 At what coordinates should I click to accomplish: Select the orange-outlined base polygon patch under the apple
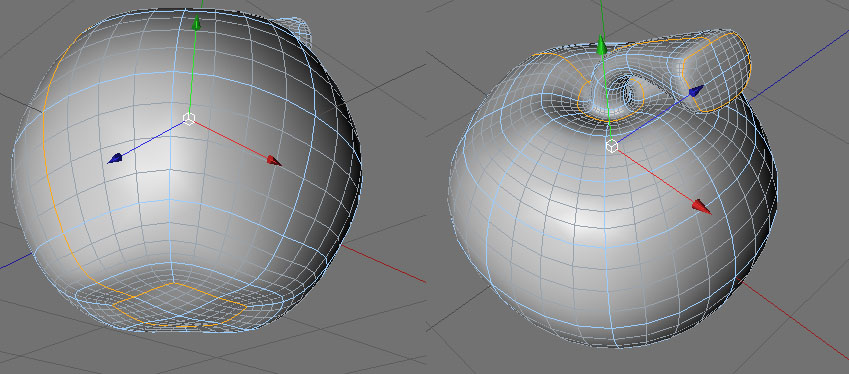click(x=179, y=304)
